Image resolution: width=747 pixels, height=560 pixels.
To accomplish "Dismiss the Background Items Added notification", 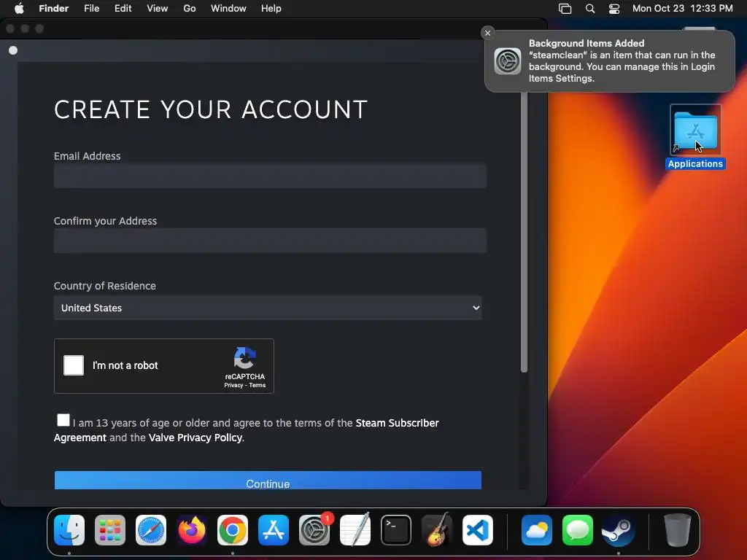I will click(x=487, y=33).
